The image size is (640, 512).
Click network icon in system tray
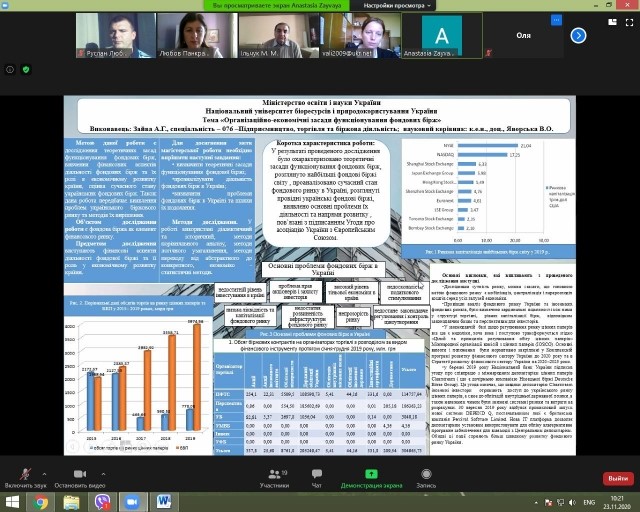560,502
